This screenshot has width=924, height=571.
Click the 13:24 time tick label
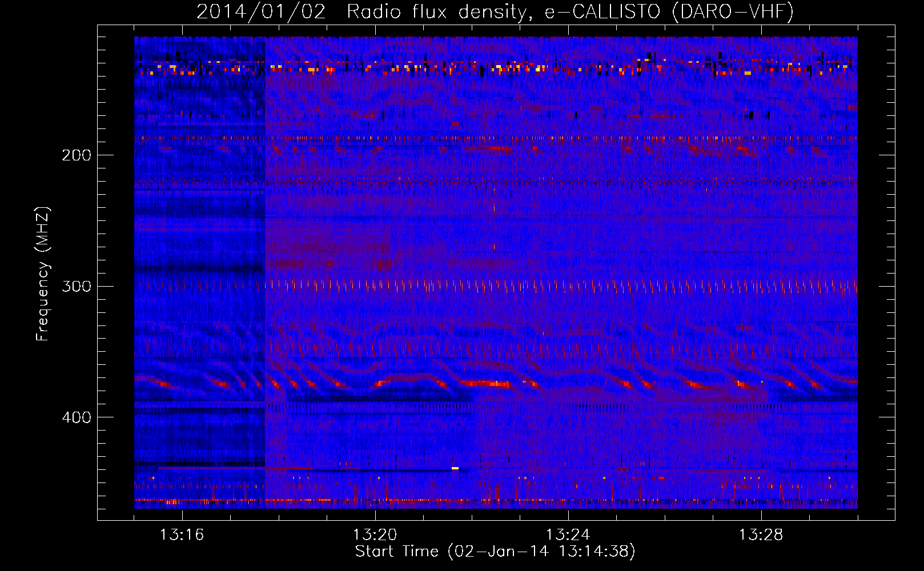[568, 535]
